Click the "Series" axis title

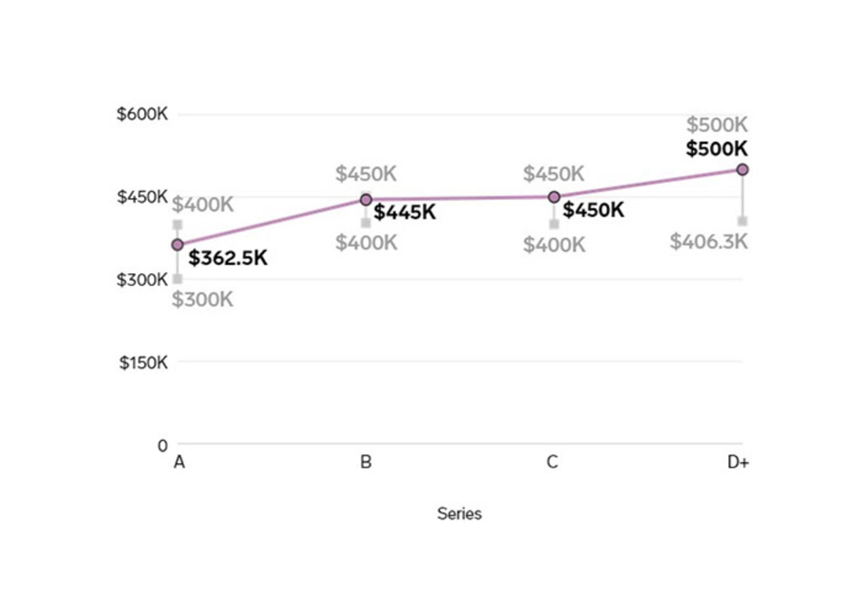tap(459, 514)
